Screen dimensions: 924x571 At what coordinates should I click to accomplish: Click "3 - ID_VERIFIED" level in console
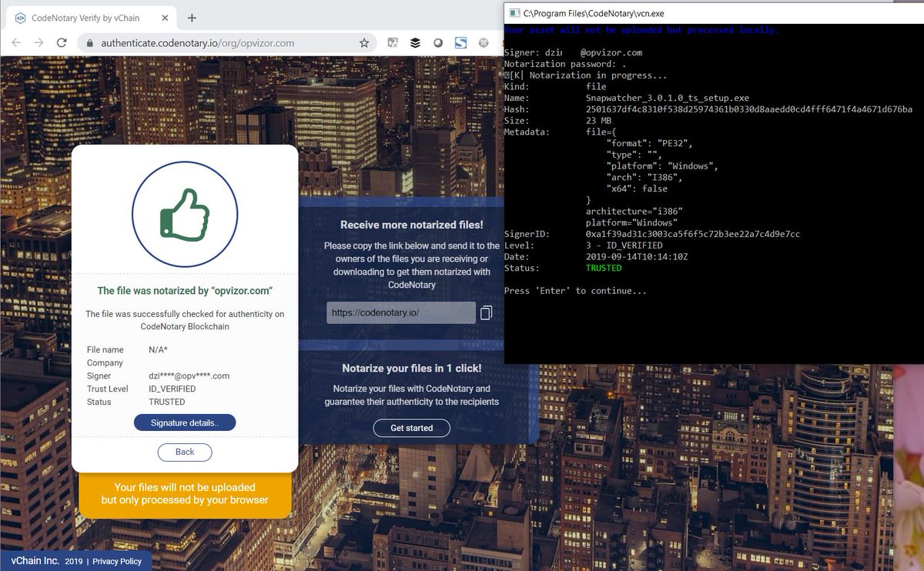coord(624,245)
